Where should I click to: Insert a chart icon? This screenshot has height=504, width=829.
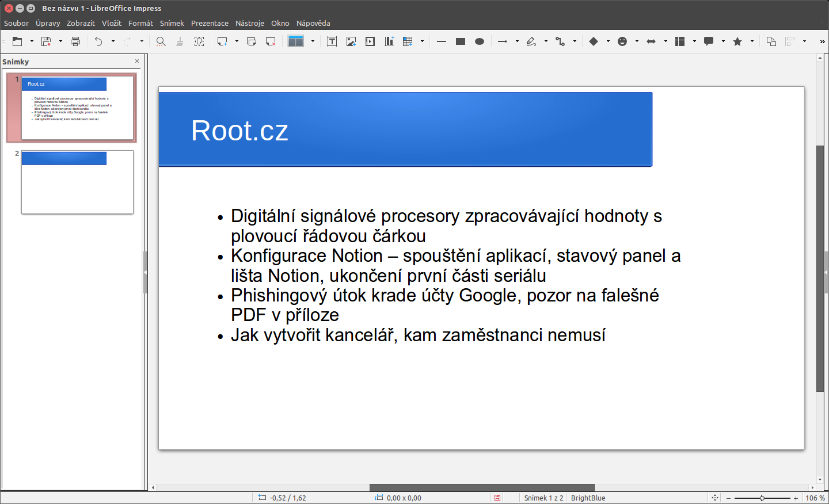pos(389,41)
